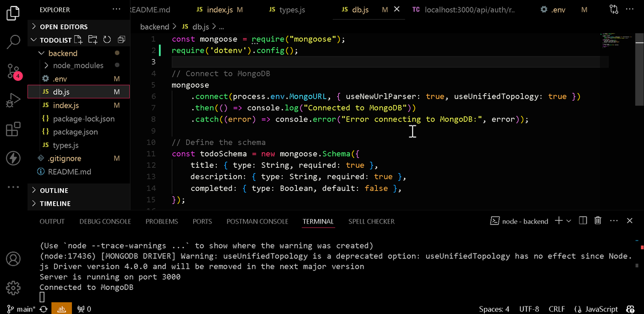Open Explorer views and more actions menu
The height and width of the screenshot is (314, 644).
(x=116, y=10)
